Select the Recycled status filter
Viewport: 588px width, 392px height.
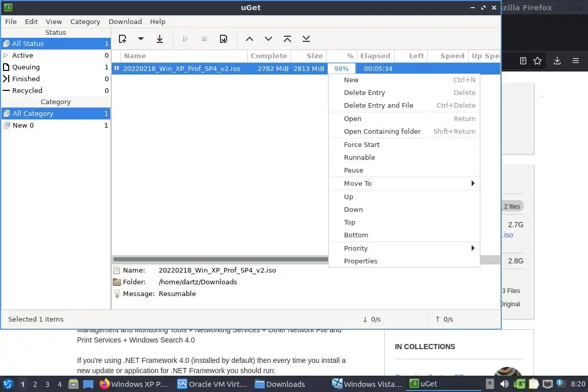(x=56, y=90)
